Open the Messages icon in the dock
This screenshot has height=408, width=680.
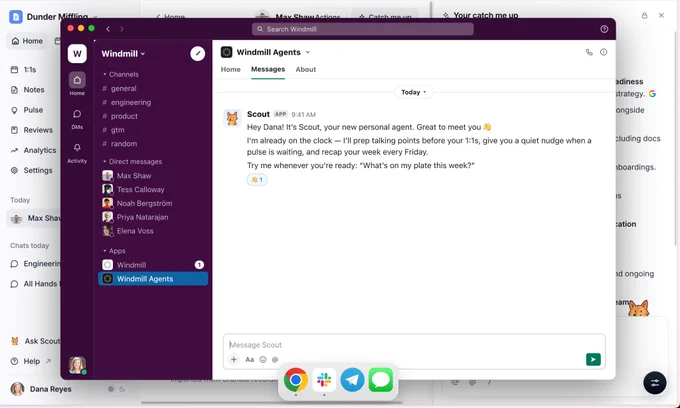(381, 380)
